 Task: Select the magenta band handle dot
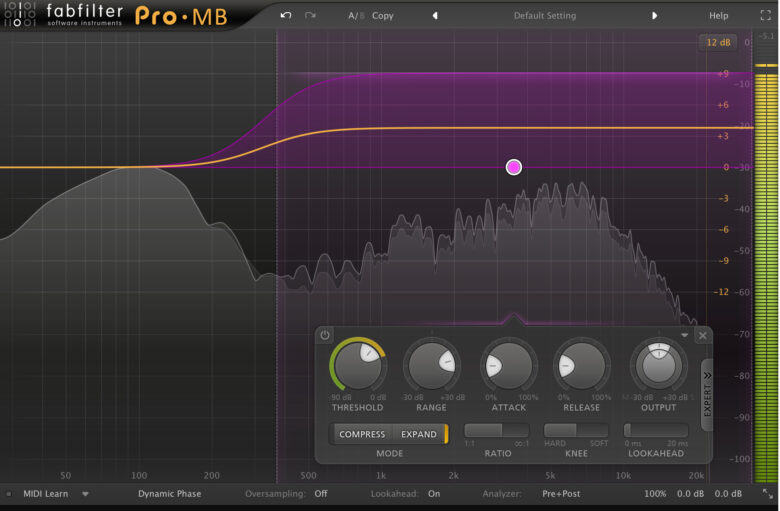point(513,167)
